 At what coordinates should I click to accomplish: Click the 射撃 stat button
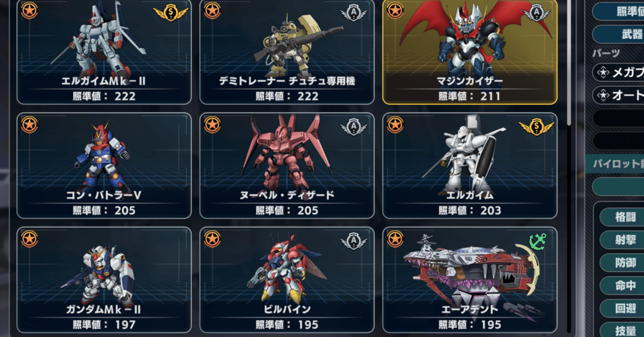pyautogui.click(x=622, y=240)
